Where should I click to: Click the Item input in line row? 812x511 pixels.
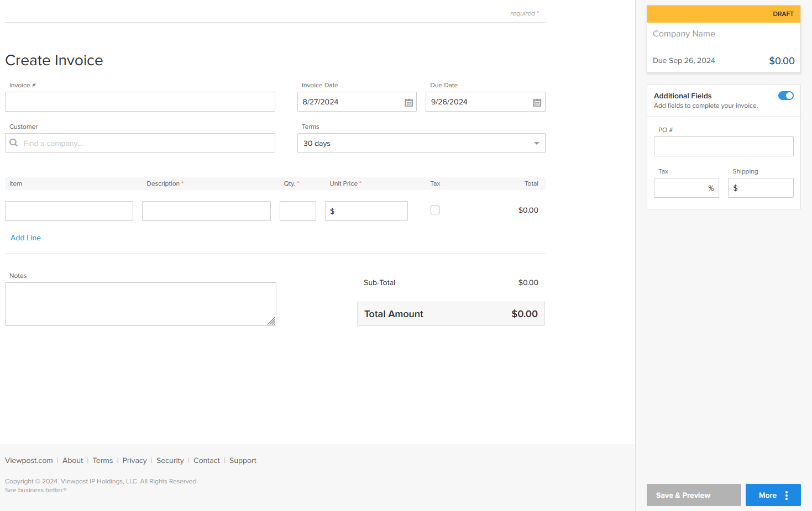click(x=69, y=211)
